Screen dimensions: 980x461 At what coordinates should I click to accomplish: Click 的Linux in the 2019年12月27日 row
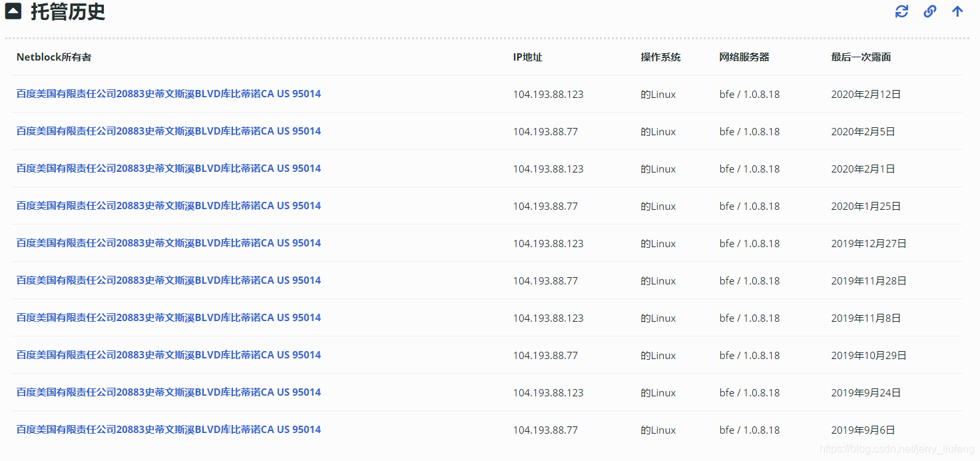pyautogui.click(x=658, y=244)
